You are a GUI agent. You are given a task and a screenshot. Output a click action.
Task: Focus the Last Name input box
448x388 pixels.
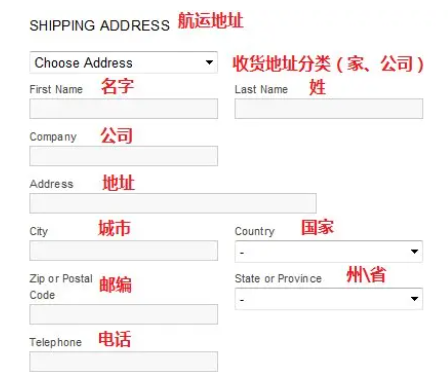click(x=329, y=108)
